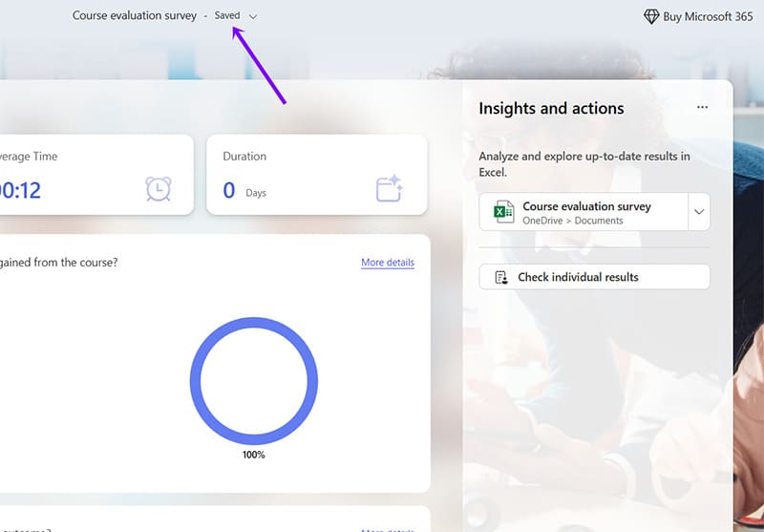The height and width of the screenshot is (532, 764).
Task: Click the Insights and actions heading
Action: [x=551, y=109]
